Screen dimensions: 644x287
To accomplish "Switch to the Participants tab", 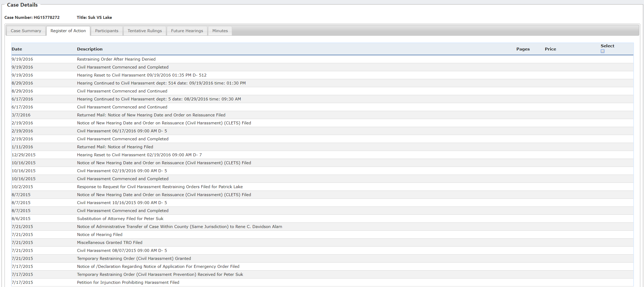I will click(x=107, y=31).
